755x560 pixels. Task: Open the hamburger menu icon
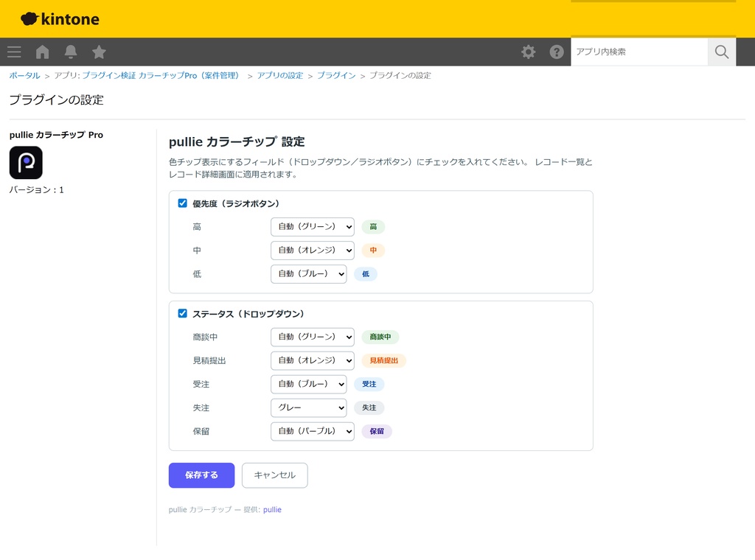click(x=14, y=52)
